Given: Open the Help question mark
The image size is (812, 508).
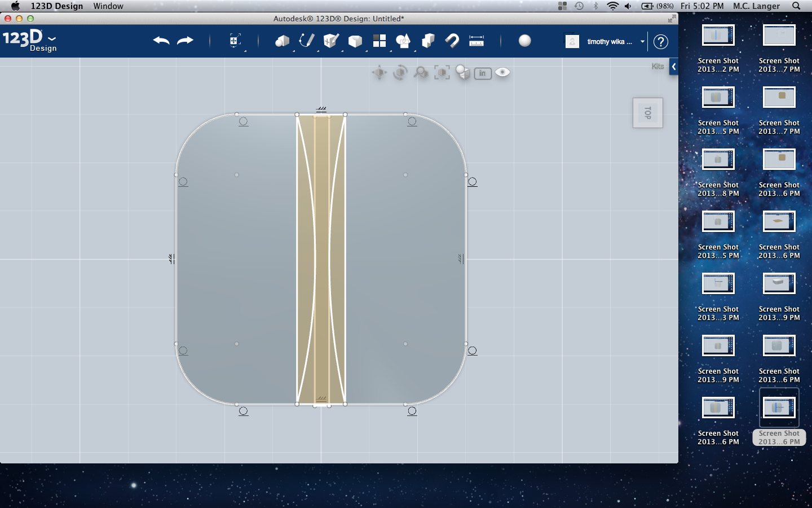Looking at the screenshot, I should pos(661,41).
